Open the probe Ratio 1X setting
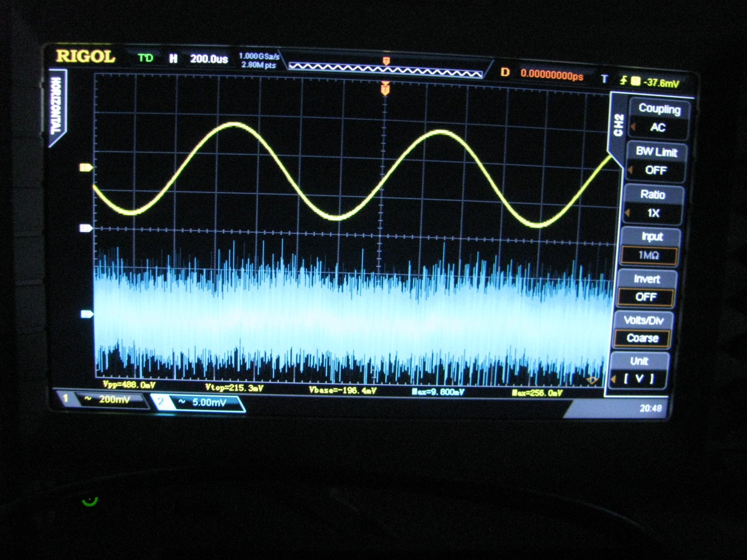This screenshot has width=747, height=560. tap(653, 204)
